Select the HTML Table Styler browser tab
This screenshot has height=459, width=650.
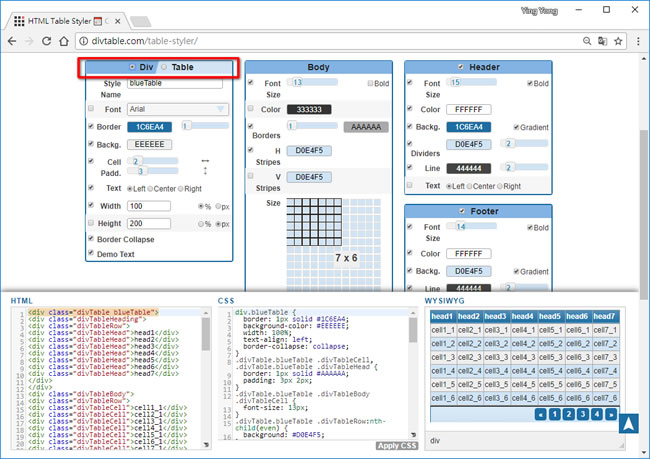coord(66,21)
